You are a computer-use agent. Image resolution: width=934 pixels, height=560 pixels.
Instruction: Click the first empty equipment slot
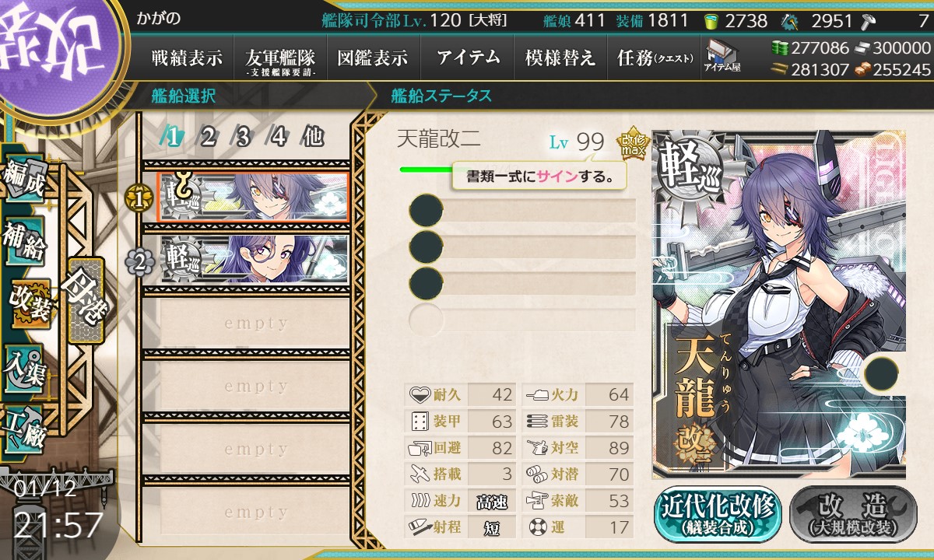[x=522, y=210]
